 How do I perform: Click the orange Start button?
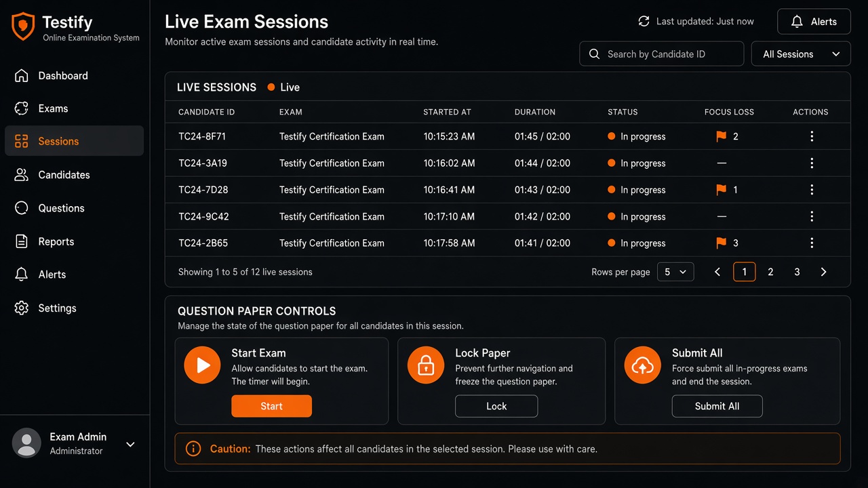pyautogui.click(x=271, y=406)
